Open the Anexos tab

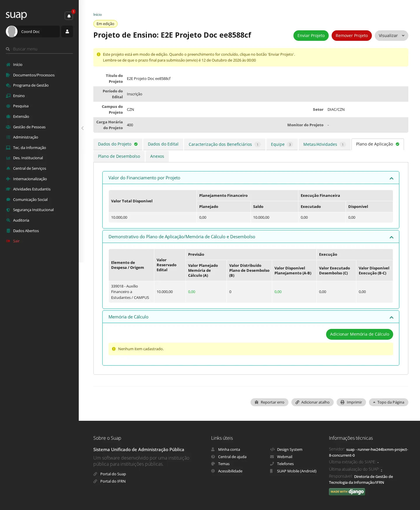[x=157, y=157]
